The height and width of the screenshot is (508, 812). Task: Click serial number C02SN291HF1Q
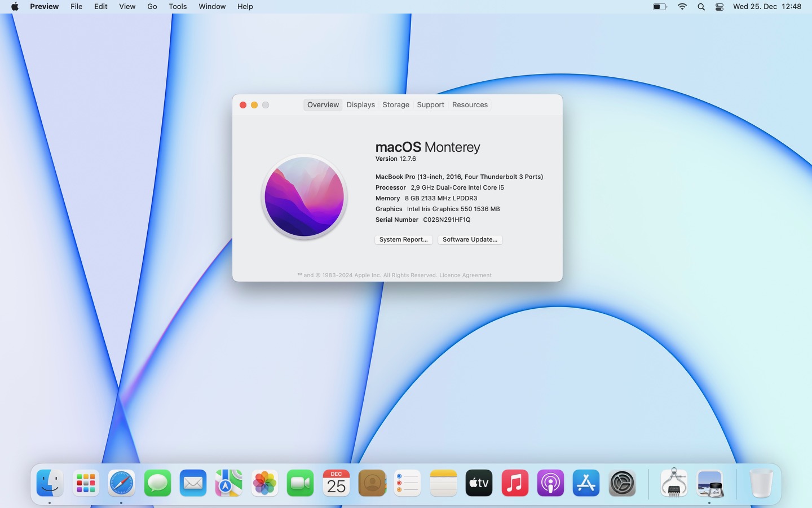pyautogui.click(x=447, y=220)
